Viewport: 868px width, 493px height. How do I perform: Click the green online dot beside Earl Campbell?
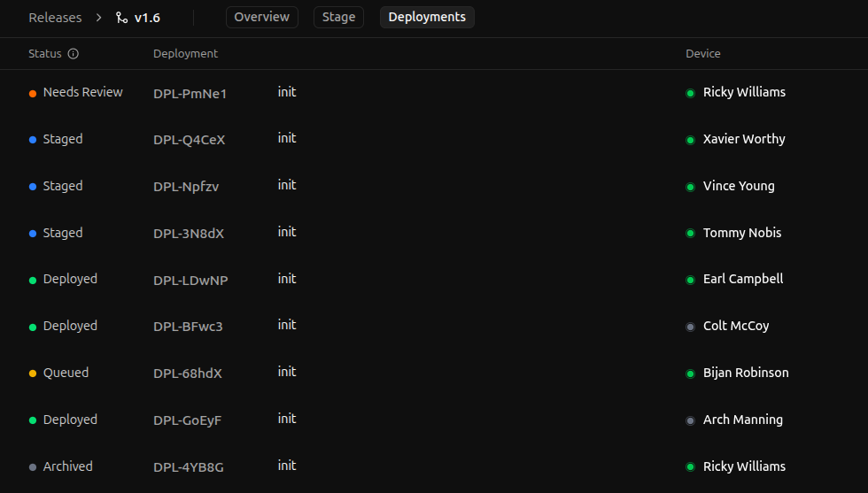(690, 280)
